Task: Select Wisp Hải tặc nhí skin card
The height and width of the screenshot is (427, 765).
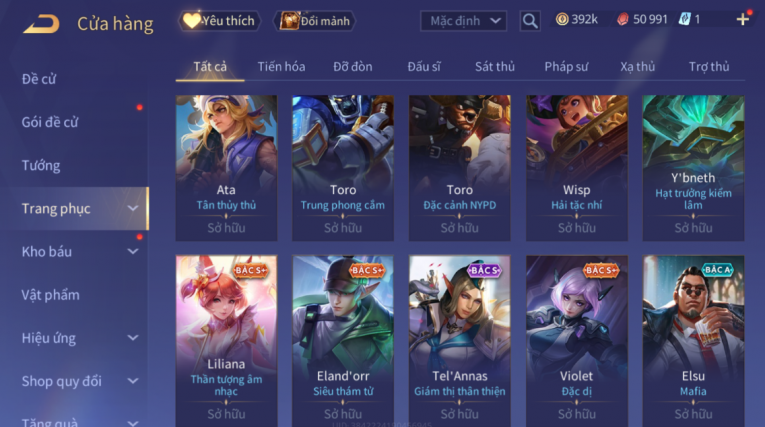Action: 577,168
